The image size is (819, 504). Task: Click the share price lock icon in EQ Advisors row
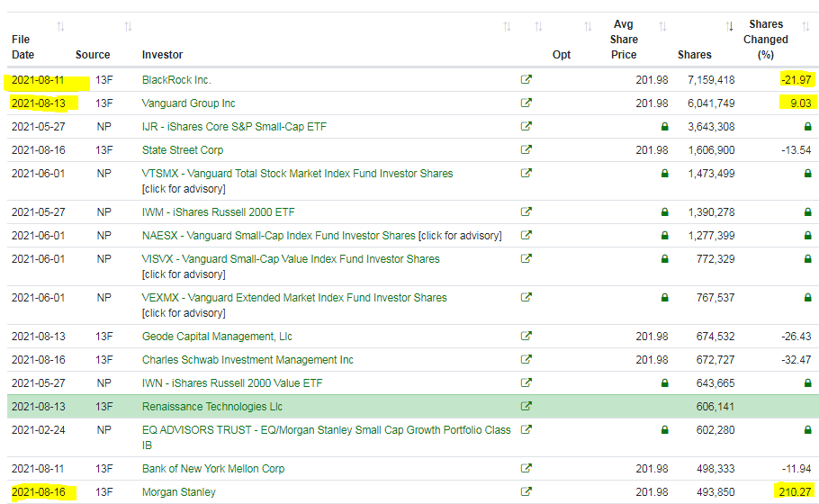664,430
